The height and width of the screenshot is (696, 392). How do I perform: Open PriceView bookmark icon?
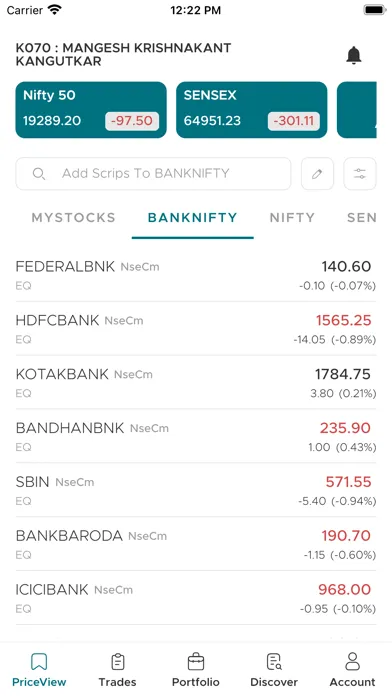(x=39, y=662)
